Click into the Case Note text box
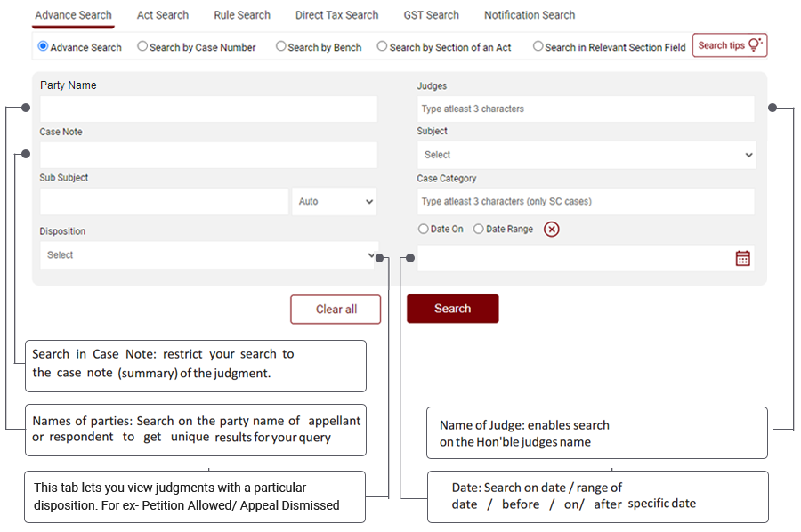This screenshot has width=801, height=532. coord(208,155)
